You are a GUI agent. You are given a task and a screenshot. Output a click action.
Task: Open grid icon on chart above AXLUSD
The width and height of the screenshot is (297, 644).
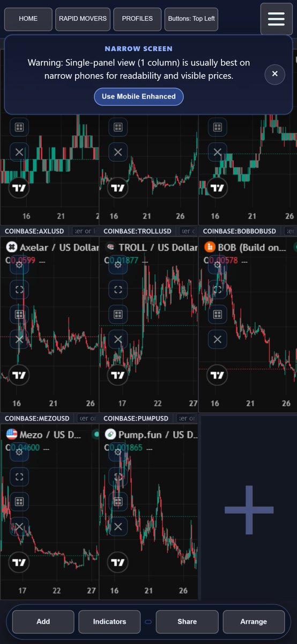[x=19, y=127]
